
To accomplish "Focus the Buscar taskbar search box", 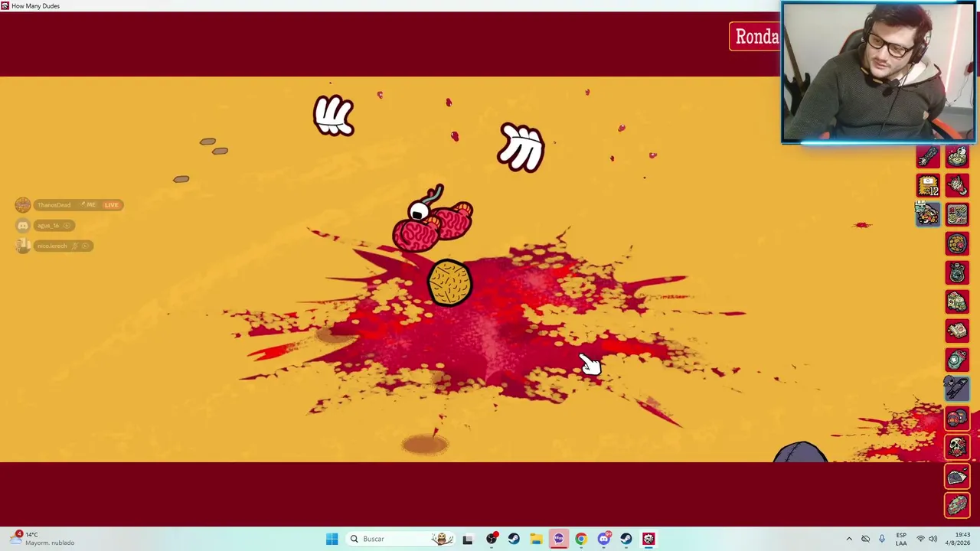I will [400, 539].
